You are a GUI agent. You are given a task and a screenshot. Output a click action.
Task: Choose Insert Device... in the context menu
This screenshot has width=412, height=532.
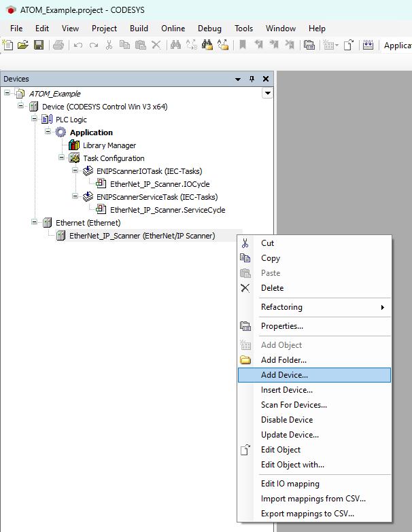(x=314, y=390)
